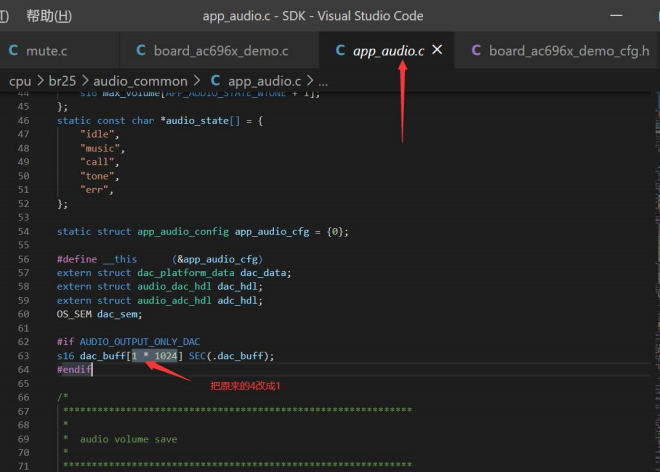The height and width of the screenshot is (472, 660).
Task: Click the C icon on app_audio.c tab
Action: click(x=340, y=51)
